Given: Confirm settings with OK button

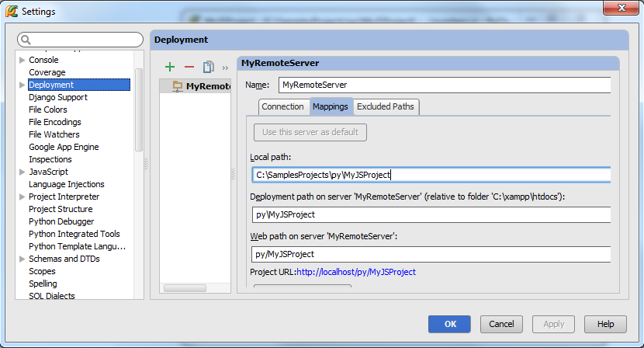Looking at the screenshot, I should [449, 324].
